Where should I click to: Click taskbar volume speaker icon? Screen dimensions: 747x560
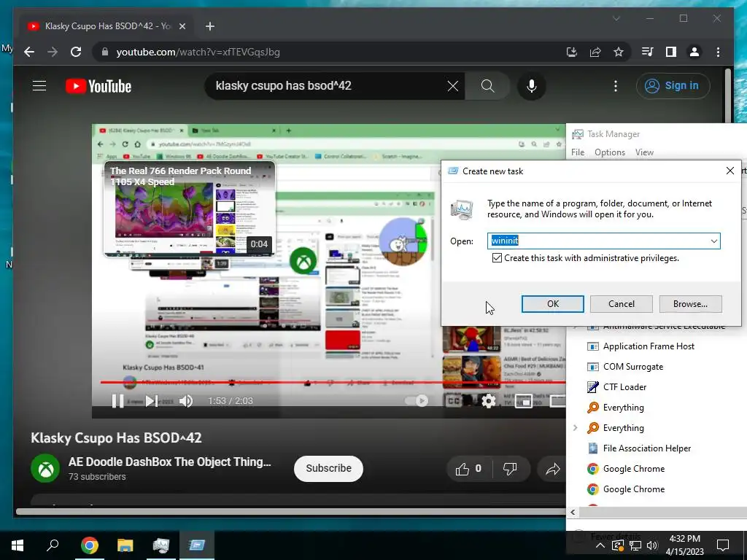click(x=653, y=545)
